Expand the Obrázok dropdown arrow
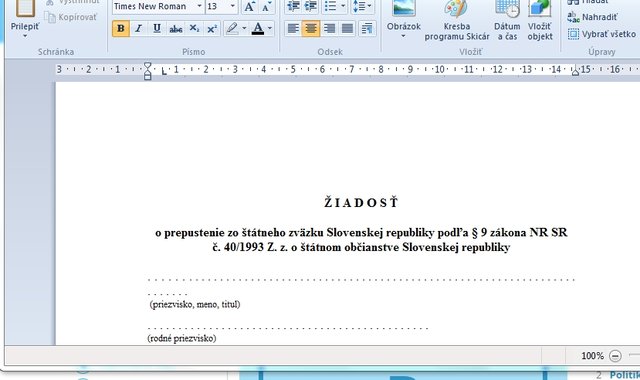This screenshot has height=380, width=640. point(403,36)
